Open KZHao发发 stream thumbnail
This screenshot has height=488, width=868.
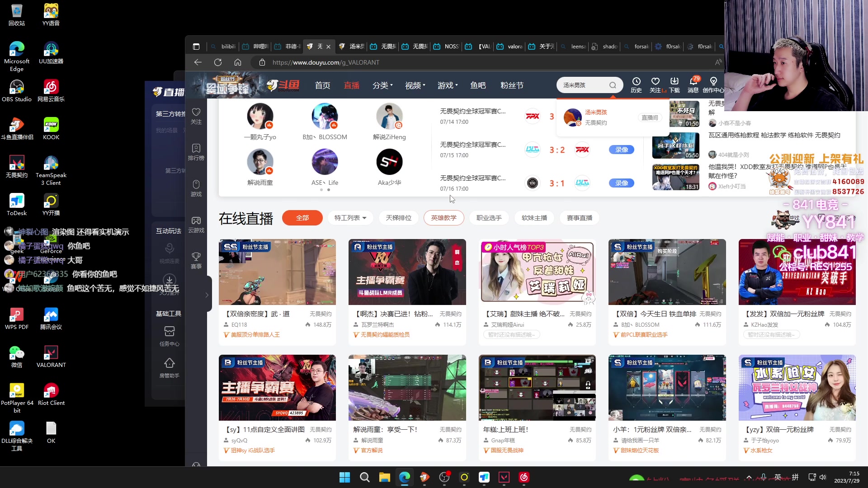pos(797,272)
